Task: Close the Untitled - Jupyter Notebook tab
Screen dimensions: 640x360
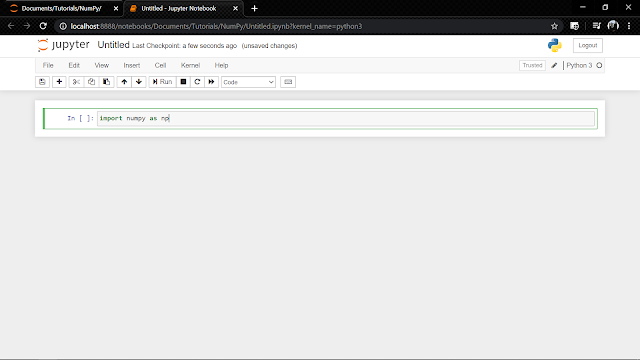Action: pos(236,9)
